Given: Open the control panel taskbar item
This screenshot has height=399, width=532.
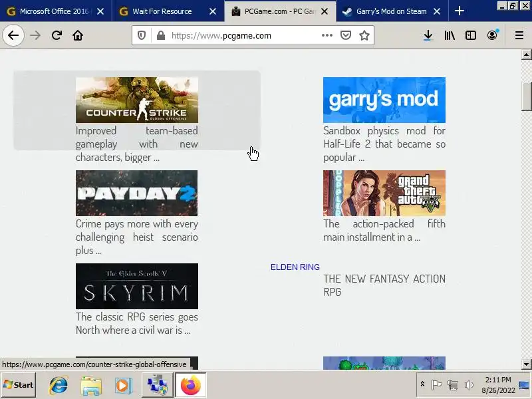Looking at the screenshot, I should [157, 385].
